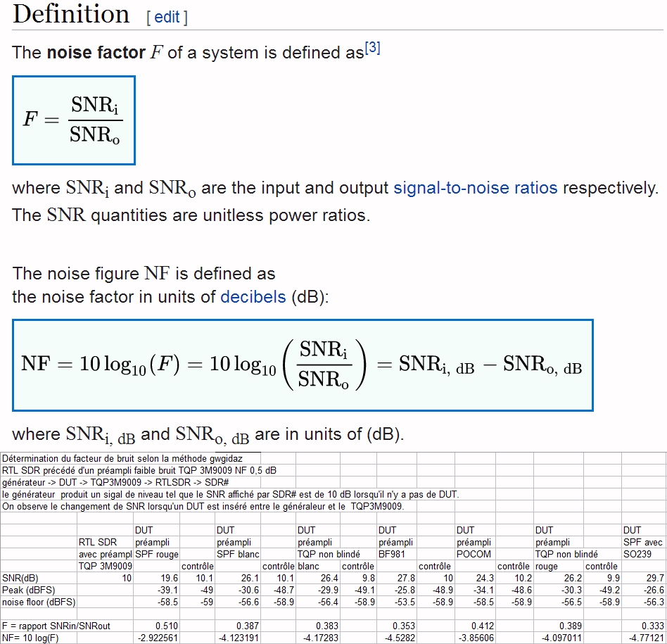667x644 pixels.
Task: Click the NF = 10 log10(F) formula box
Action: point(303,365)
